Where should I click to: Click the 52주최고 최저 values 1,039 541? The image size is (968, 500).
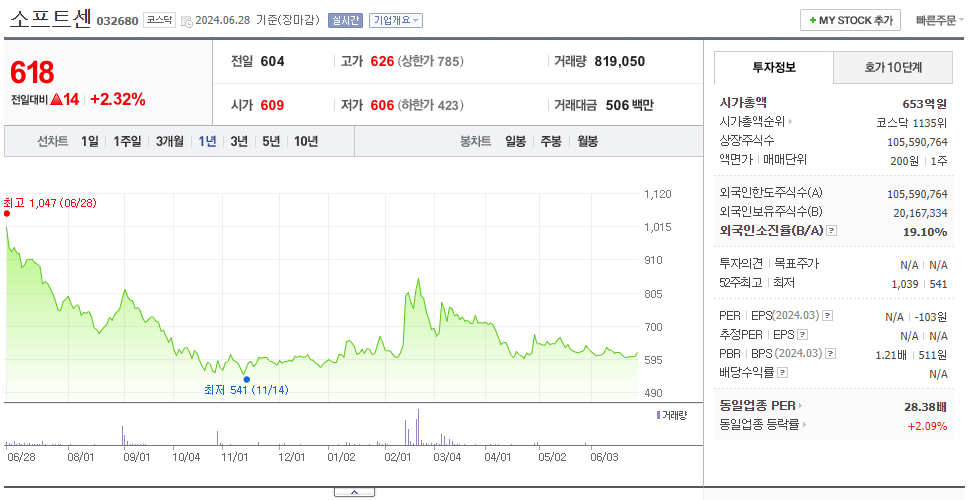point(919,284)
